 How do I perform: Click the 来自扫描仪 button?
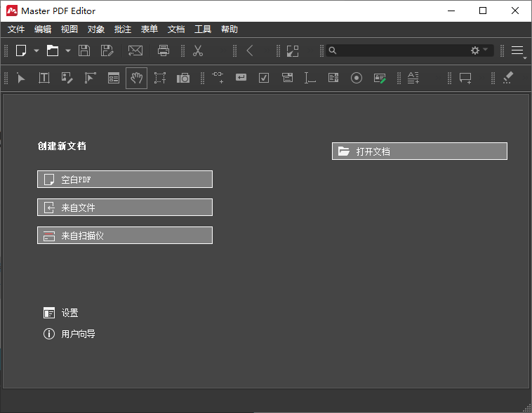(x=125, y=236)
